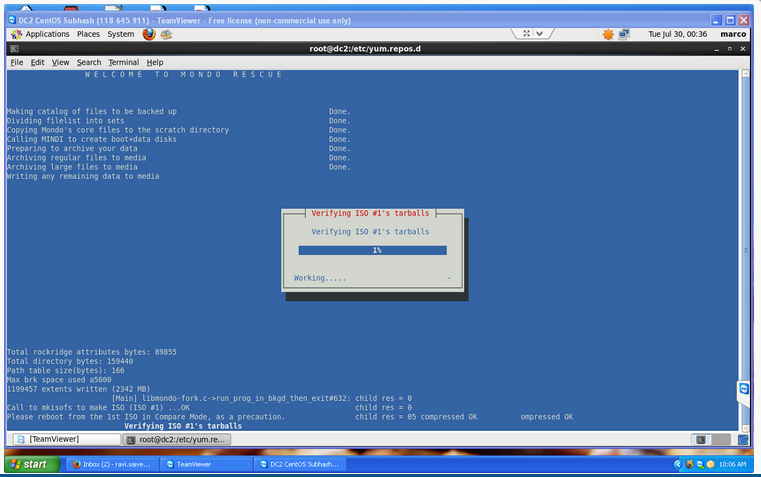Open the terminal's Help menu
761x477 pixels.
click(x=155, y=62)
